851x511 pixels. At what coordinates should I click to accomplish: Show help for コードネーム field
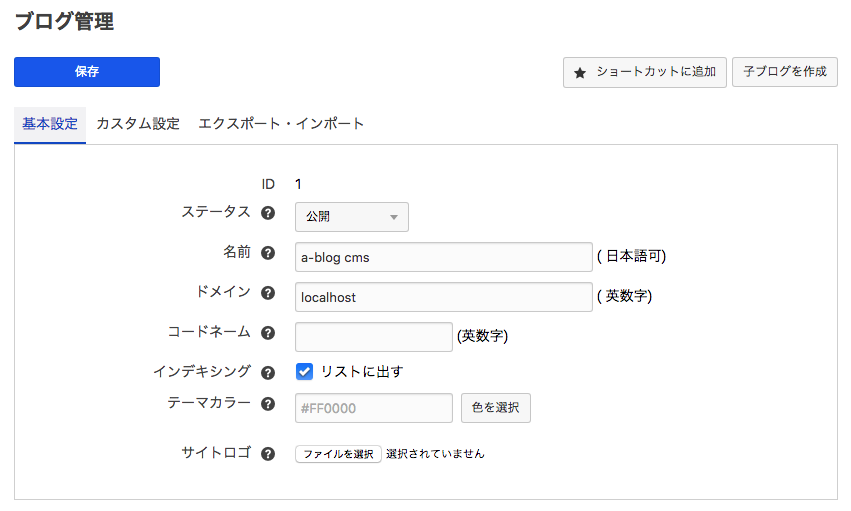pos(267,333)
